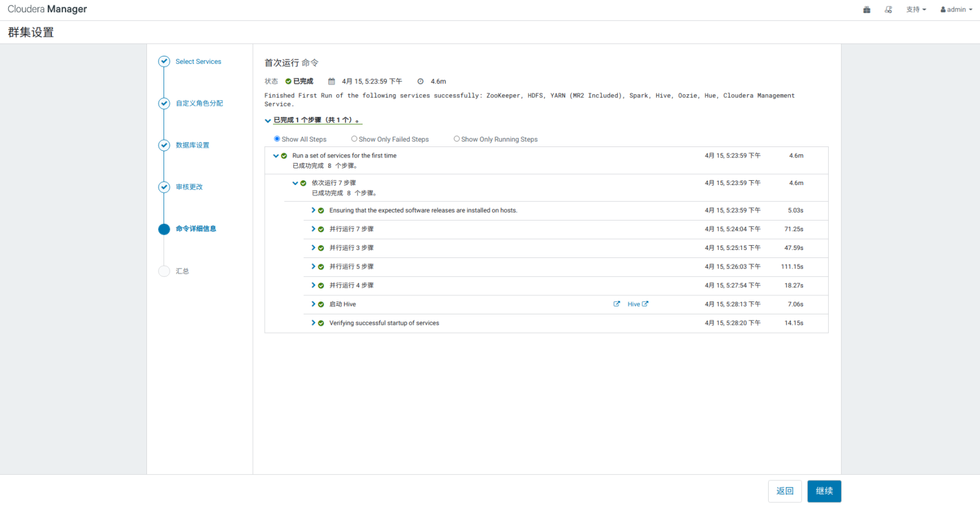The height and width of the screenshot is (508, 980).
Task: Click the 继续 button
Action: (824, 491)
